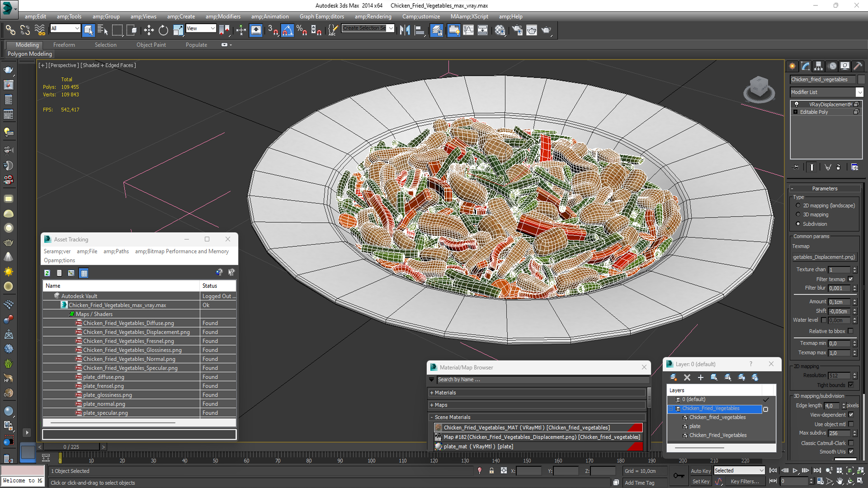
Task: Click the Key Filters button
Action: coord(745,482)
